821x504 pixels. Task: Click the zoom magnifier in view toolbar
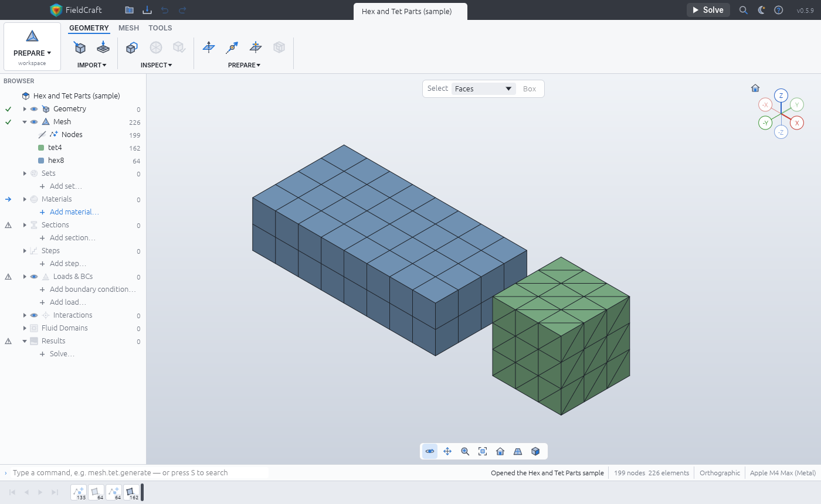click(465, 451)
